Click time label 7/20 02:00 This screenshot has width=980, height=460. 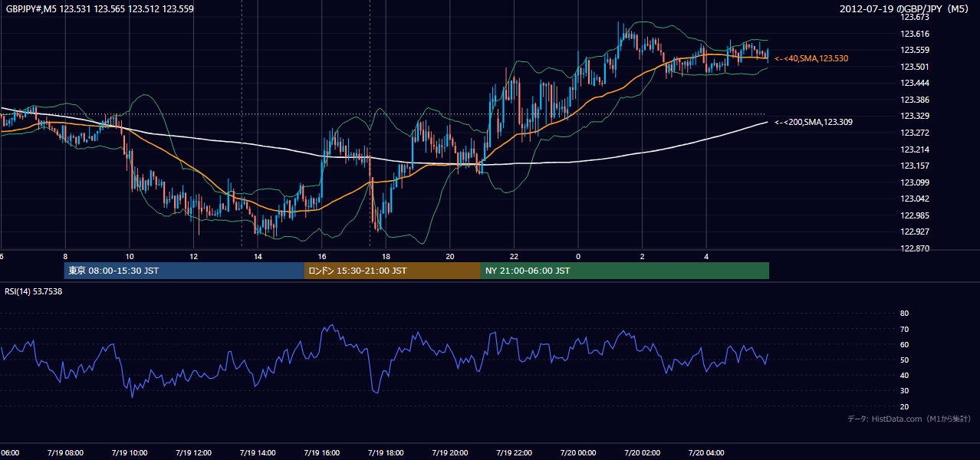pyautogui.click(x=642, y=453)
